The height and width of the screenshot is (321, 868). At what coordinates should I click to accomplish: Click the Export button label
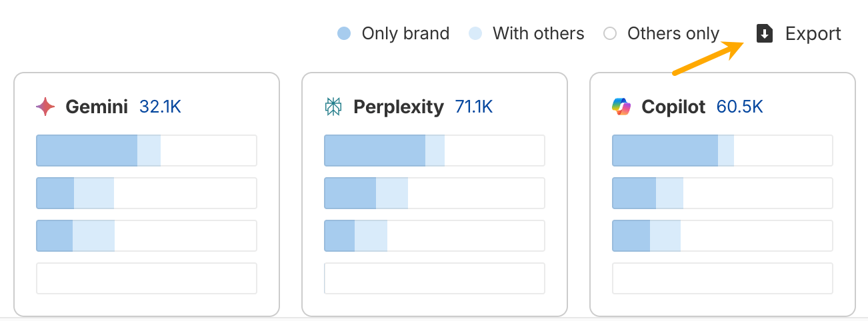click(813, 34)
